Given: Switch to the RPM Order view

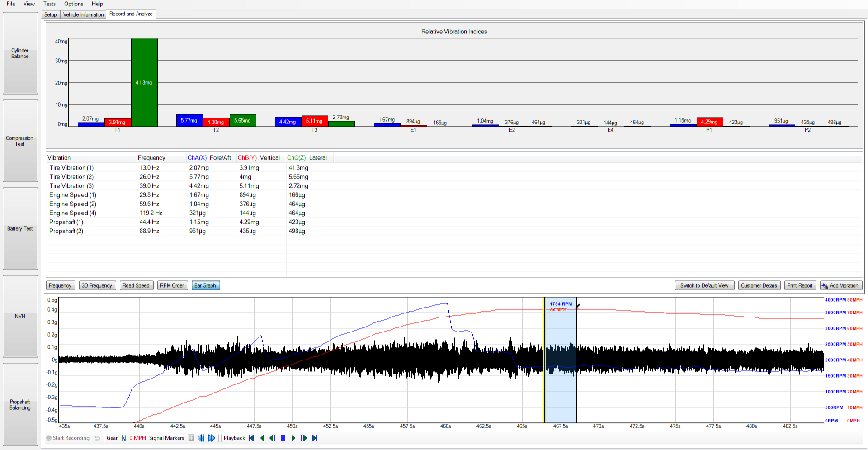Looking at the screenshot, I should 172,285.
